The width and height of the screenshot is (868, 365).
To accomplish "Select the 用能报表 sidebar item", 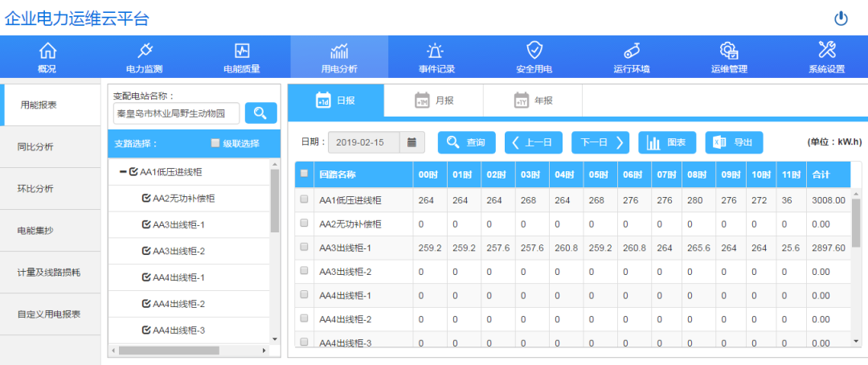I will [x=51, y=105].
